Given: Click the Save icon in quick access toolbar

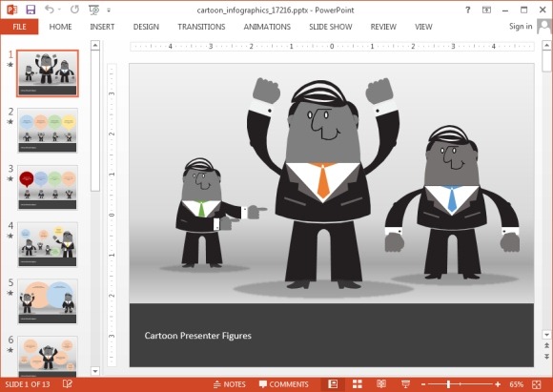Looking at the screenshot, I should coord(31,10).
